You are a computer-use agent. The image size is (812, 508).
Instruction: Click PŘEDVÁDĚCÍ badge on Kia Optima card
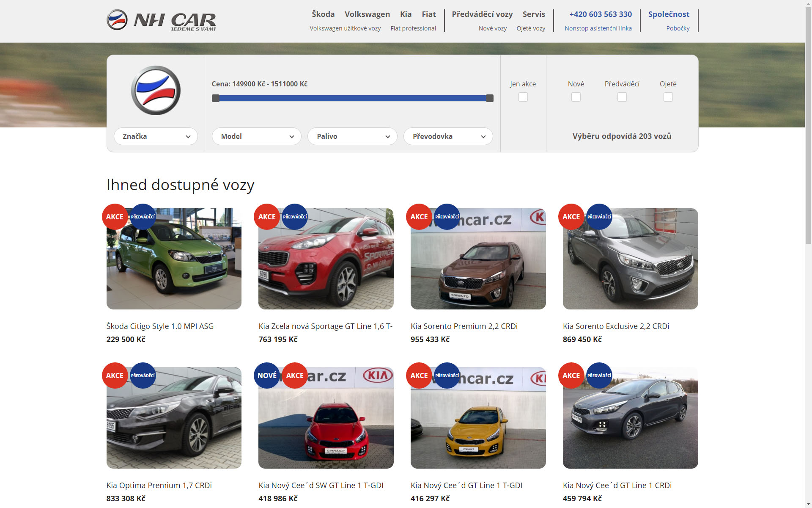143,375
